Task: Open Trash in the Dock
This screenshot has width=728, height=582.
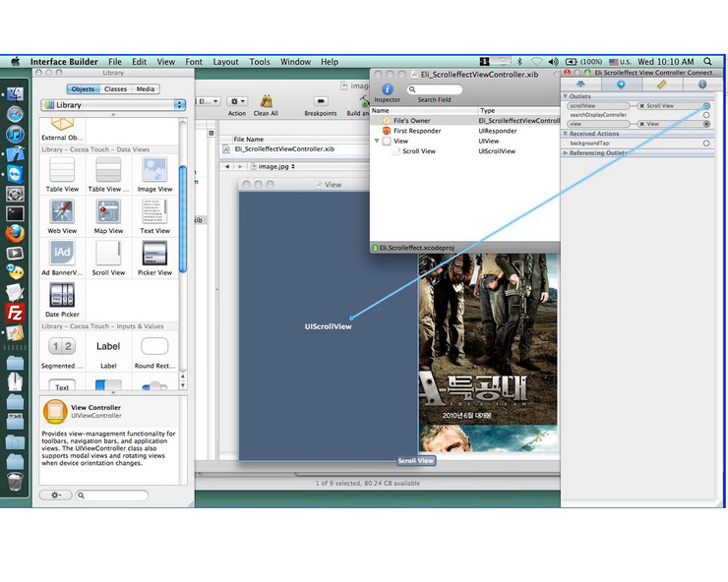Action: [15, 482]
